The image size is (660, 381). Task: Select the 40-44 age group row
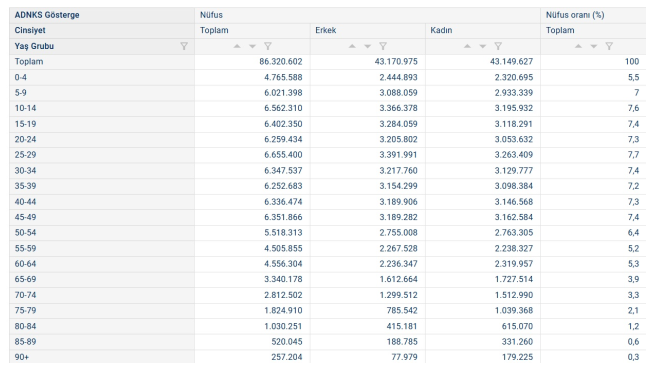[x=102, y=202]
